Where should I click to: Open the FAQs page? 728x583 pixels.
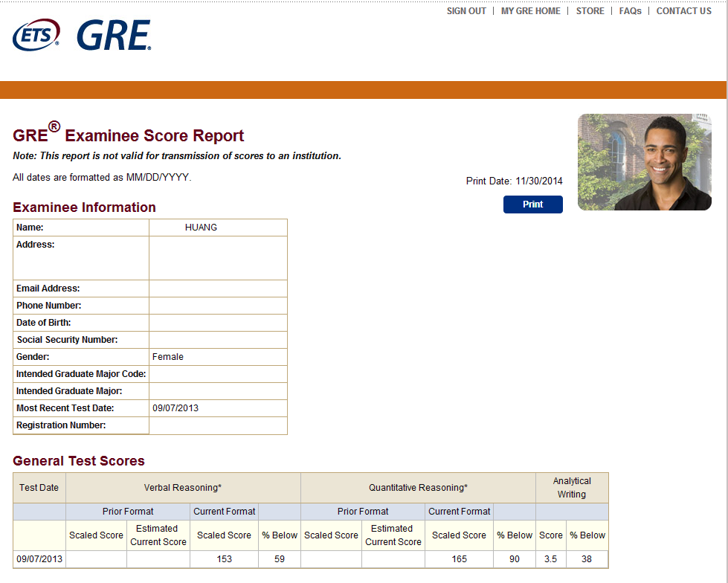(x=630, y=11)
